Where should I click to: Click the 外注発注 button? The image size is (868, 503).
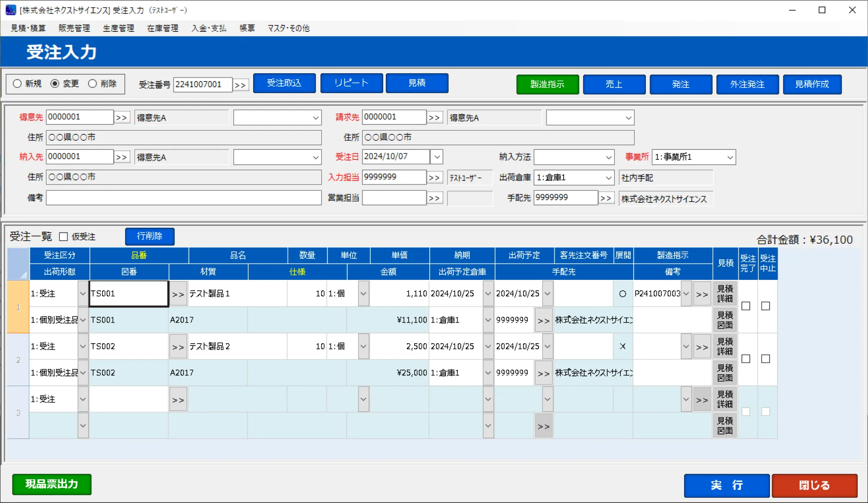pos(747,84)
